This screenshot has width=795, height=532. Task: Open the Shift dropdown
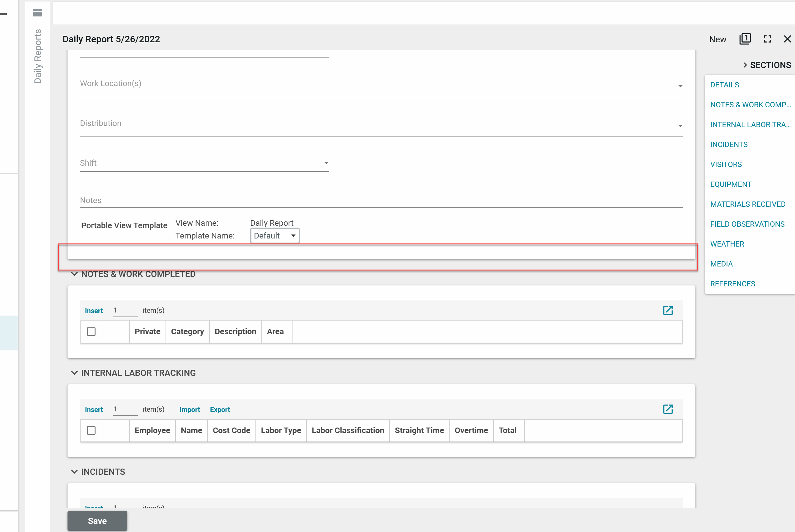click(326, 163)
